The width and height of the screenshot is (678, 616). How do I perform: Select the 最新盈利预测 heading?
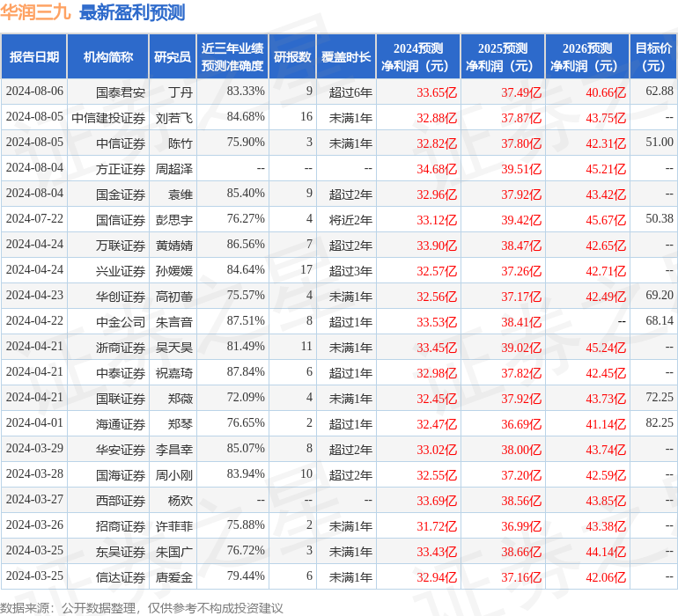[132, 12]
